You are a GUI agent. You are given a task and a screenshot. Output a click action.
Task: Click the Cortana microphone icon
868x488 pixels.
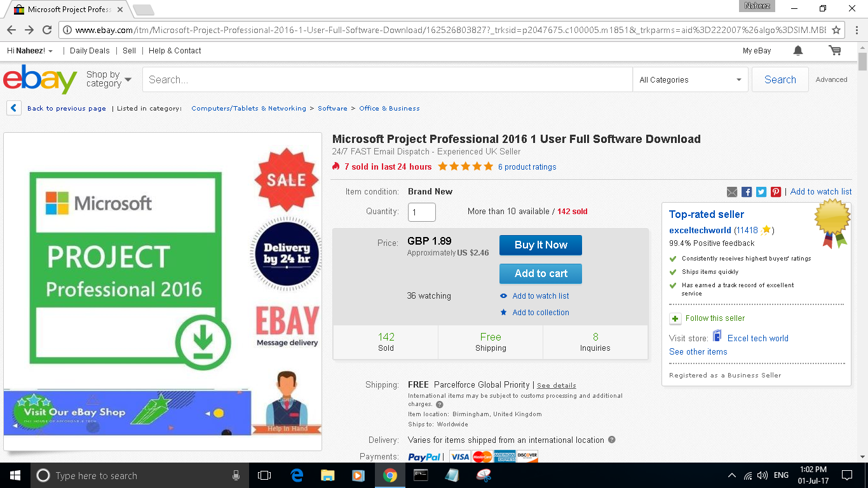pos(236,475)
